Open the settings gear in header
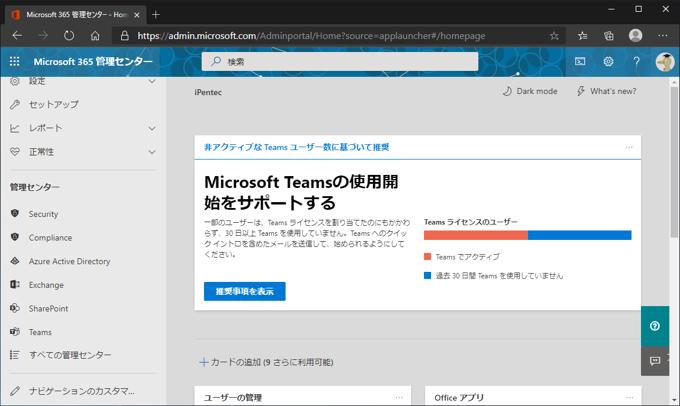The width and height of the screenshot is (680, 406). [x=608, y=62]
